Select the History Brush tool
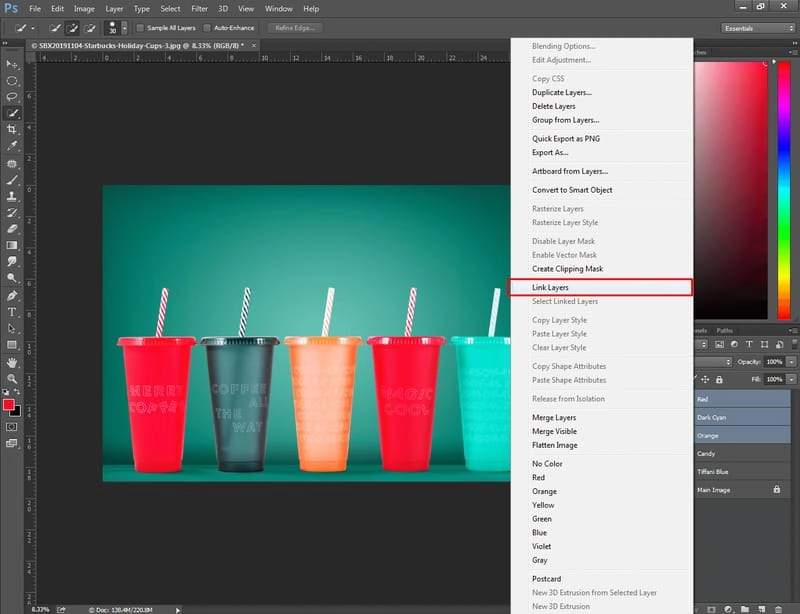The width and height of the screenshot is (800, 614). 11,213
